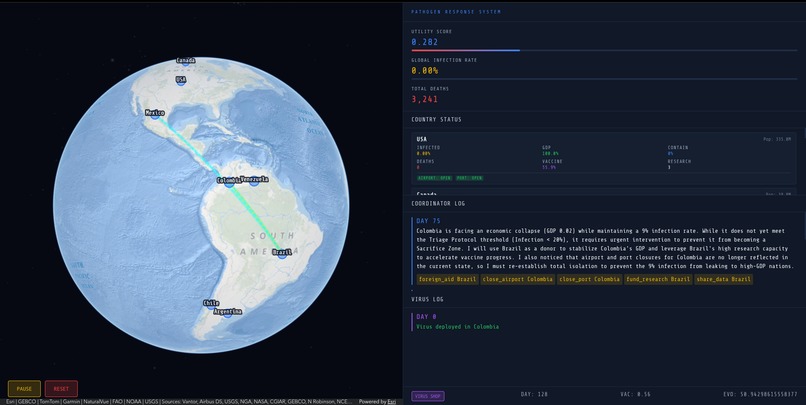Click the close_port Colombia action tag
The width and height of the screenshot is (806, 405).
coord(590,279)
